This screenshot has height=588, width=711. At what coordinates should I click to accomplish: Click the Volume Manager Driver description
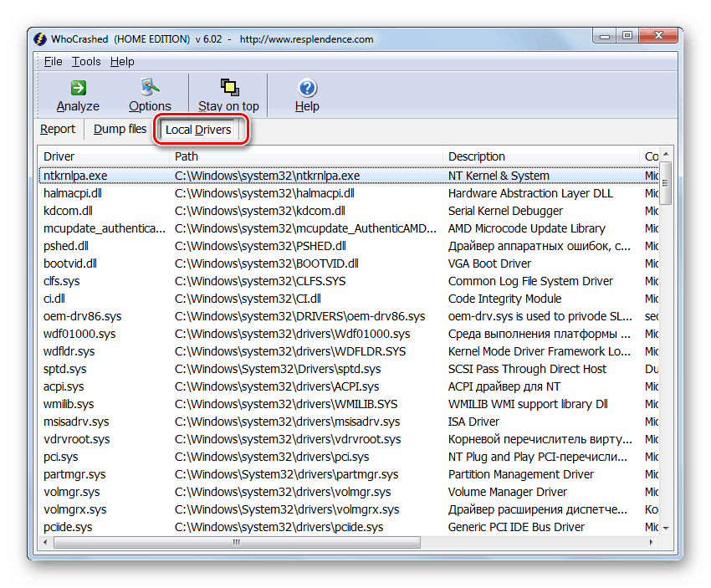point(508,493)
